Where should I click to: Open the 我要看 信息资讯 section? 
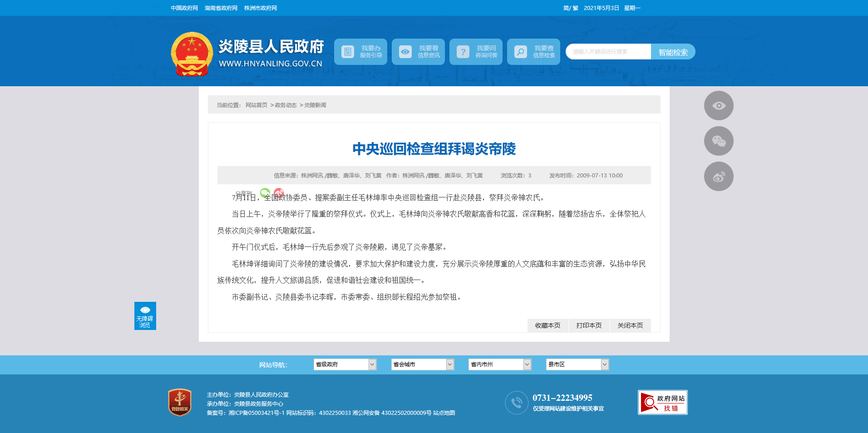[418, 52]
